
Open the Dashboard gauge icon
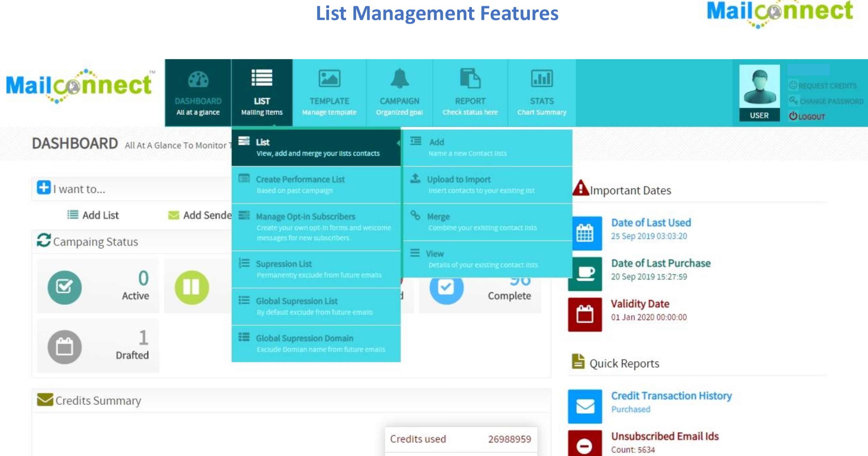tap(198, 79)
